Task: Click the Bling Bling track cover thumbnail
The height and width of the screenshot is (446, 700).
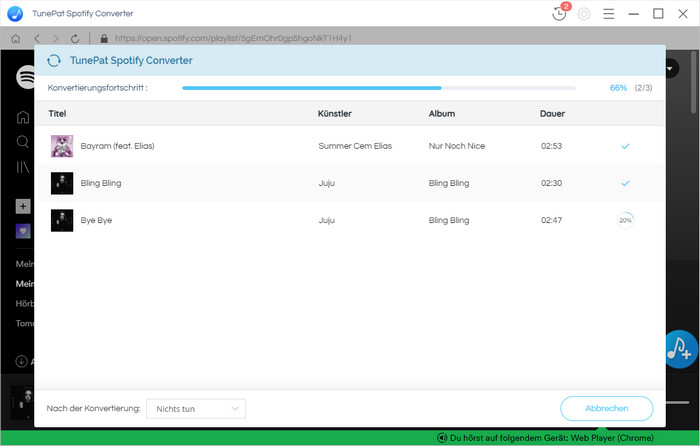Action: pyautogui.click(x=62, y=183)
